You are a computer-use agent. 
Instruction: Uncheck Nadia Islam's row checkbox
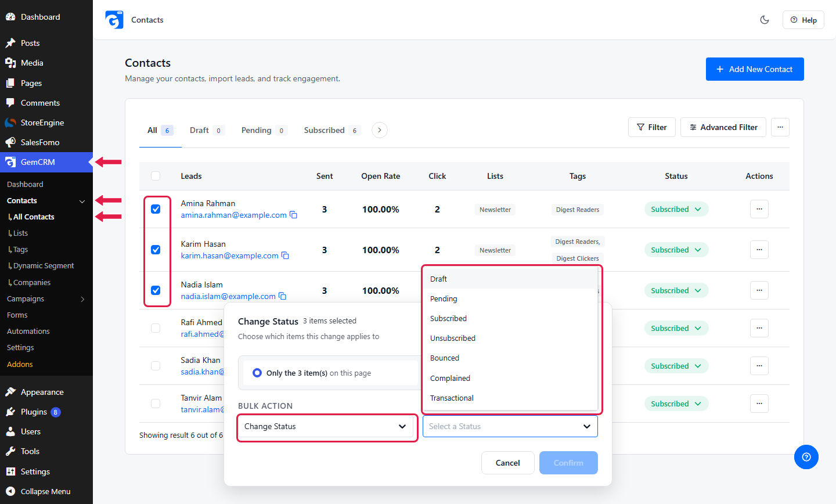tap(156, 290)
